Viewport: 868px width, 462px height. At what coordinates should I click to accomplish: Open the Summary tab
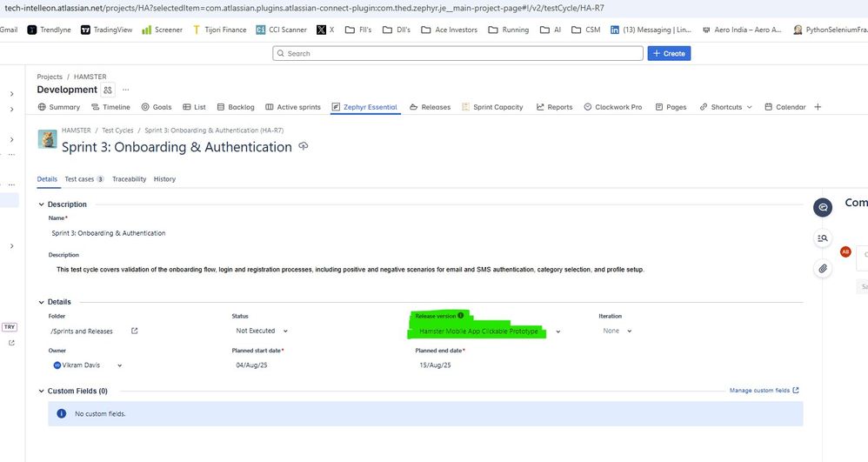58,107
